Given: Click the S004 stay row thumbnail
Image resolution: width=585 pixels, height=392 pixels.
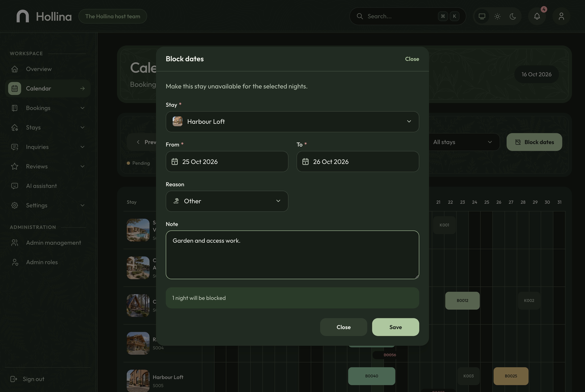Looking at the screenshot, I should click(138, 343).
